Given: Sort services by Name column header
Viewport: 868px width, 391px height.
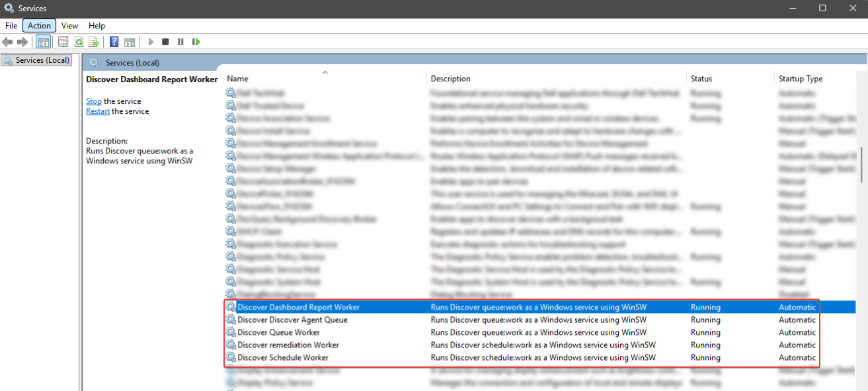Looking at the screenshot, I should click(238, 79).
